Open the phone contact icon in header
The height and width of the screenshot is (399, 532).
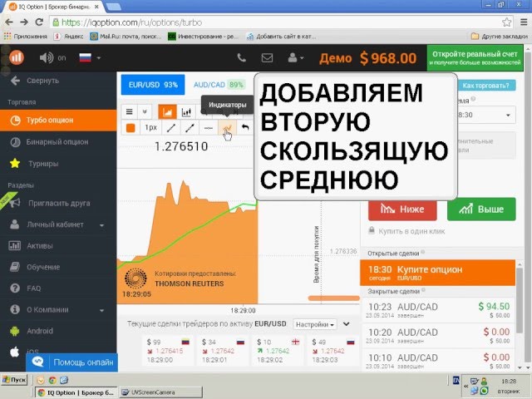tap(241, 58)
